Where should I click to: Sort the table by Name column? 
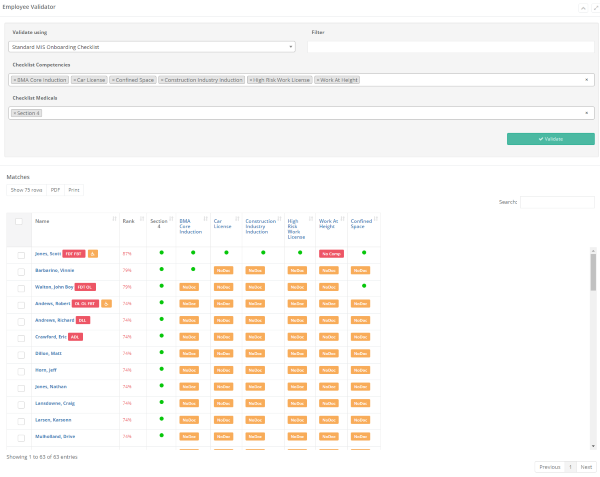tap(114, 219)
